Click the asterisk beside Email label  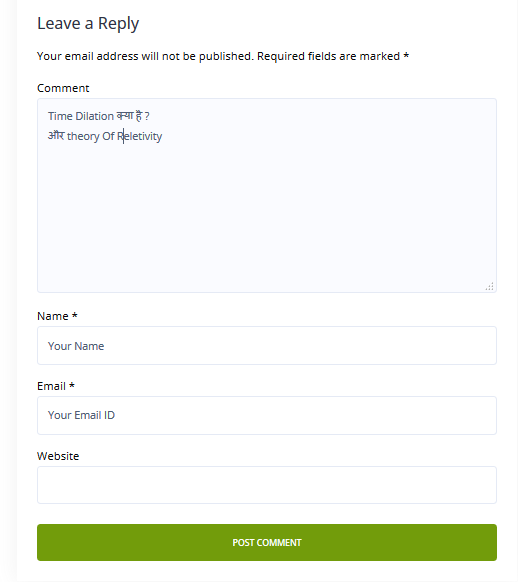pos(72,385)
